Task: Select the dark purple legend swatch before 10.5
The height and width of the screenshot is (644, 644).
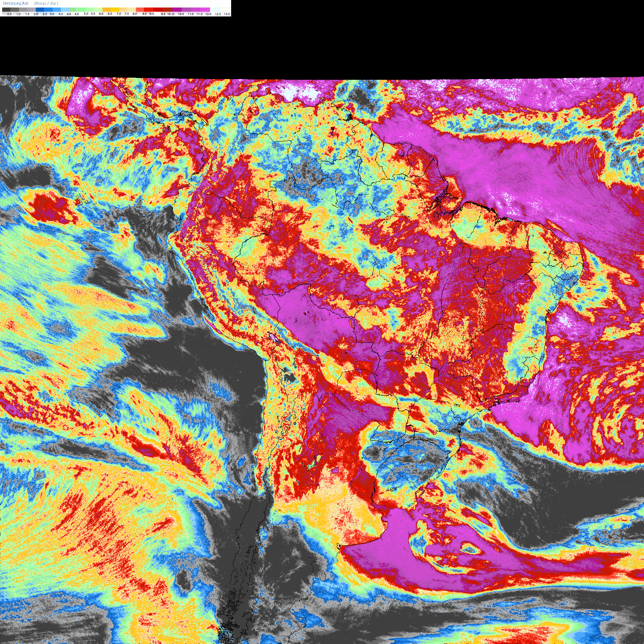Action: click(x=177, y=10)
